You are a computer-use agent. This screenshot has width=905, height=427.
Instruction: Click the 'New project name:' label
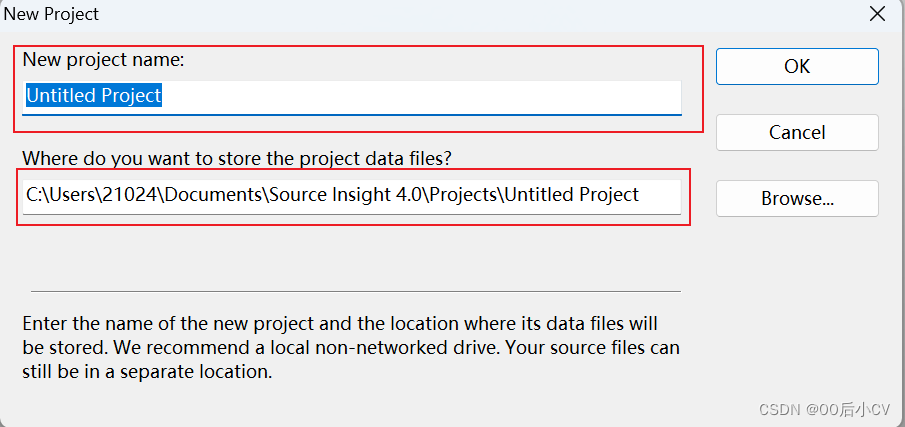point(103,60)
